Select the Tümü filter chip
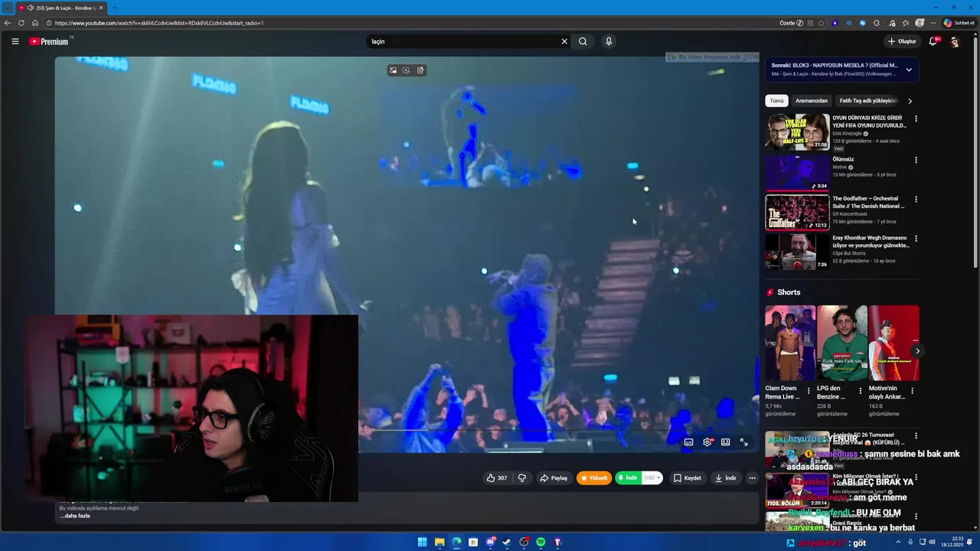This screenshot has width=980, height=551. [776, 101]
